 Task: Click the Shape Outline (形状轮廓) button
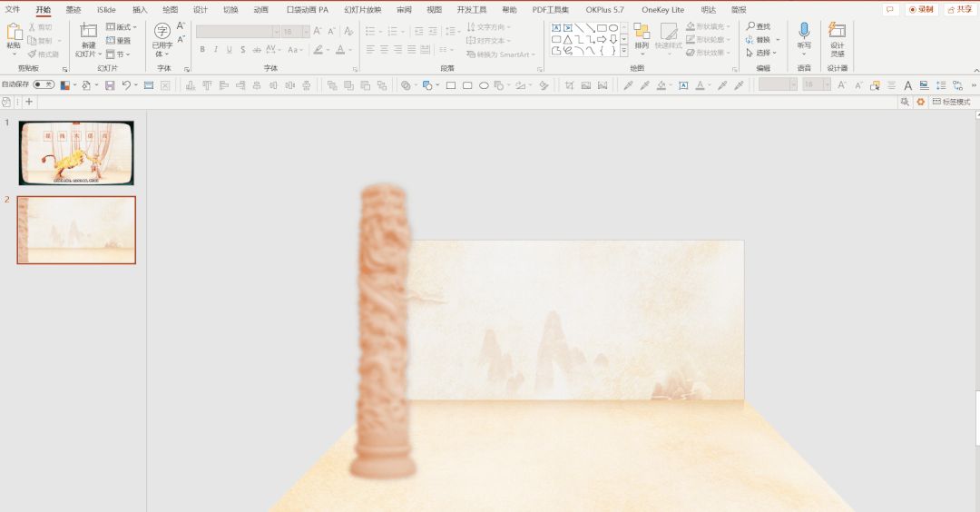(707, 39)
